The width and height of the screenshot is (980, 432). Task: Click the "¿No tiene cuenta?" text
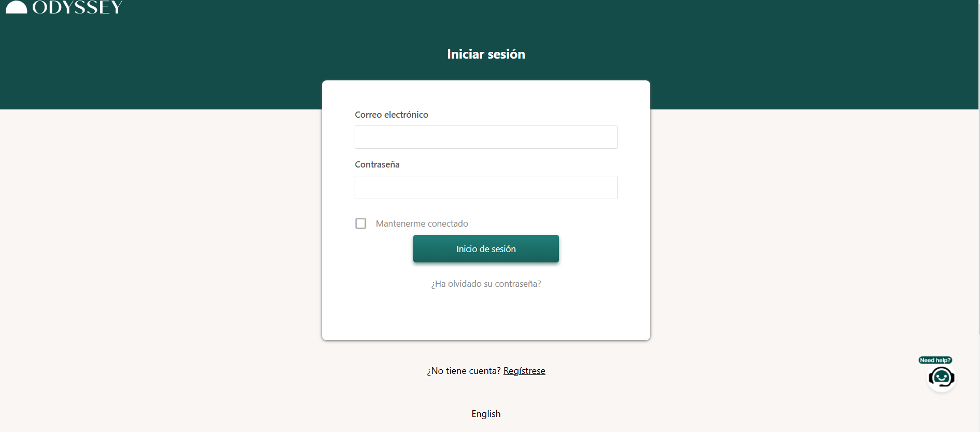click(464, 371)
